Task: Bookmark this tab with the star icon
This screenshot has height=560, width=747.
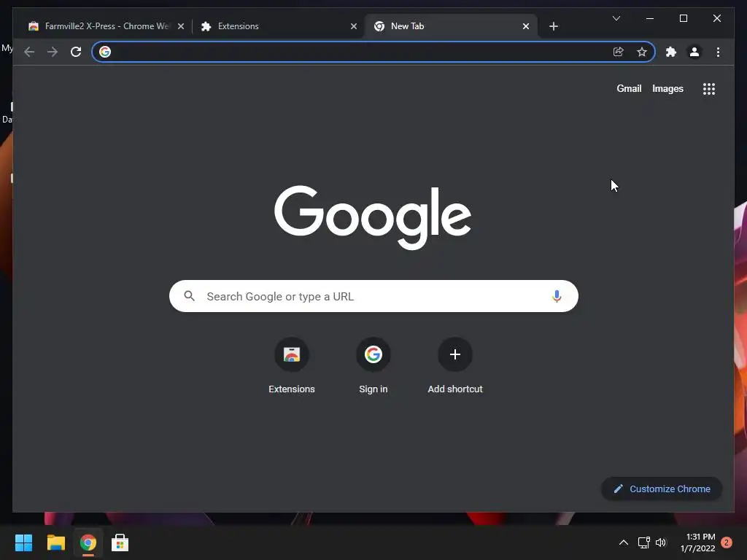Action: pos(642,52)
